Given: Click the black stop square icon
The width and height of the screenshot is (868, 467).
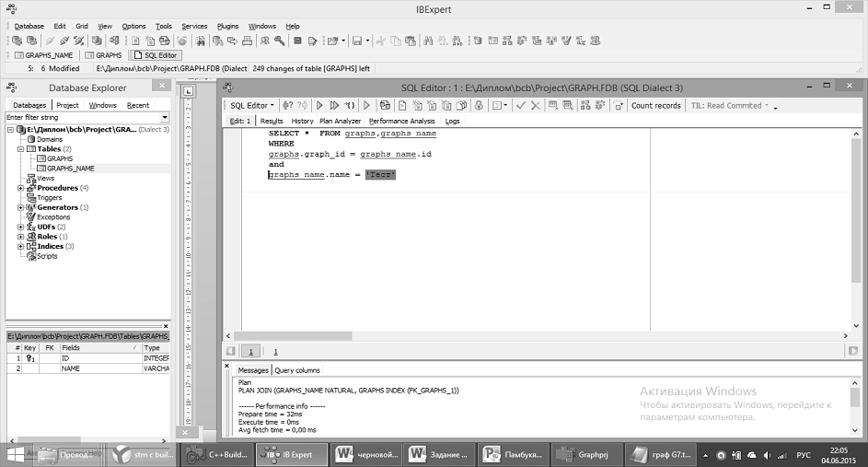Looking at the screenshot, I should (297, 41).
